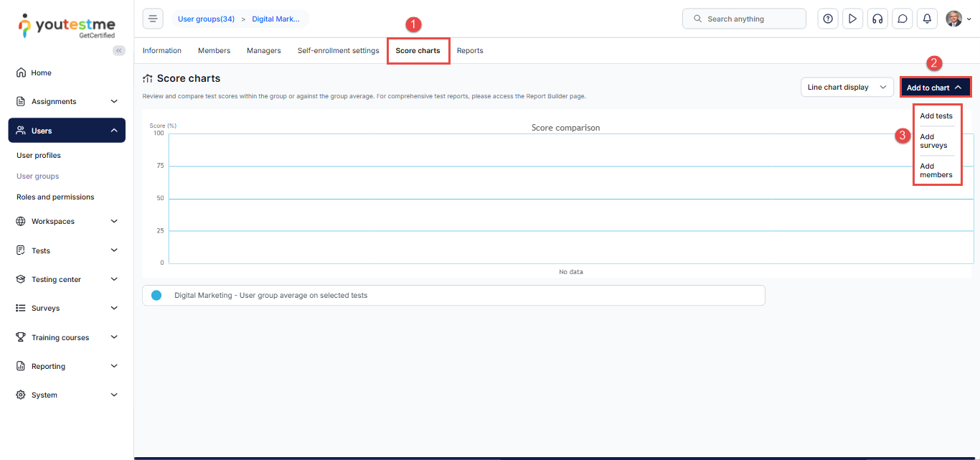Click the hamburger menu icon
Screen dimensions: 980x460
click(153, 19)
